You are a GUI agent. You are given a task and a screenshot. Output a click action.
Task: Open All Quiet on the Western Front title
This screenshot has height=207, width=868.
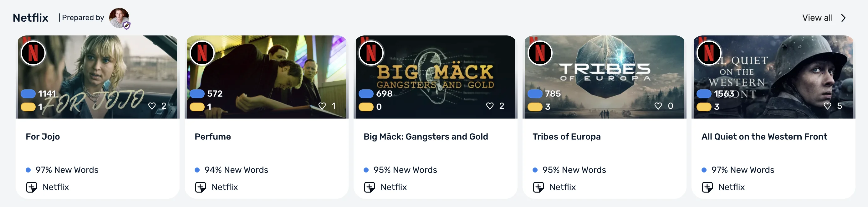pyautogui.click(x=764, y=137)
